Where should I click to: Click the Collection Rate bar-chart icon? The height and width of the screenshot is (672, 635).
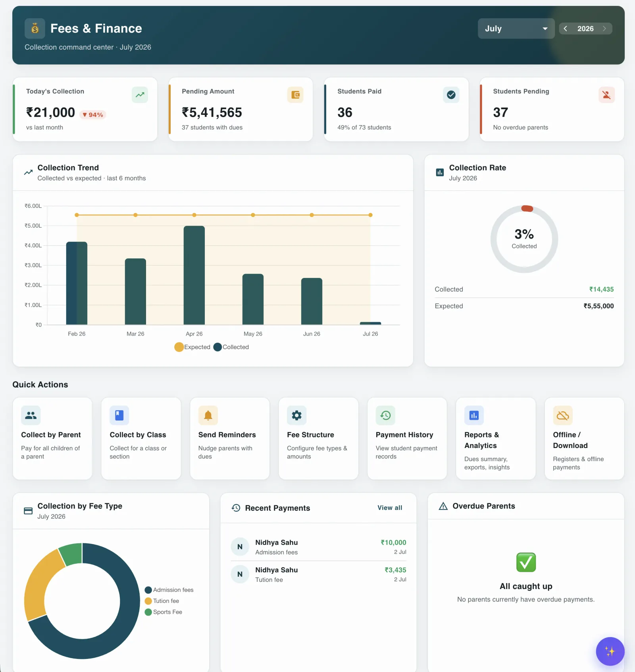pyautogui.click(x=440, y=172)
